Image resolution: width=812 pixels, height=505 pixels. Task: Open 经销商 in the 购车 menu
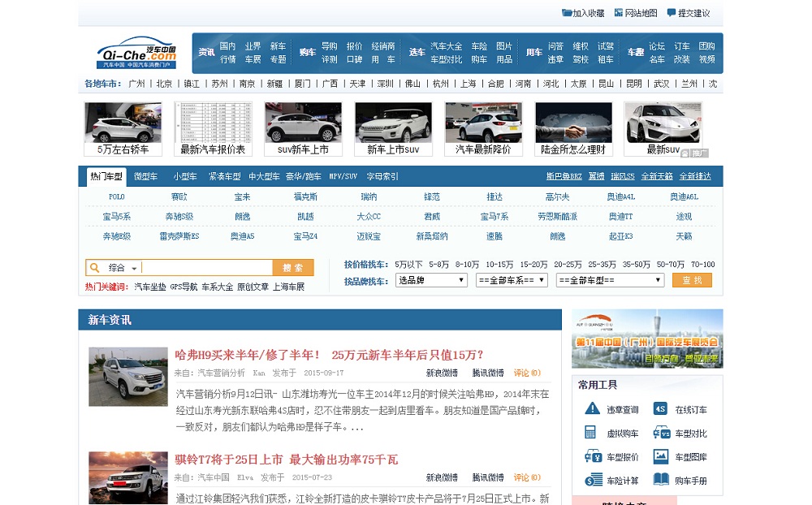383,46
